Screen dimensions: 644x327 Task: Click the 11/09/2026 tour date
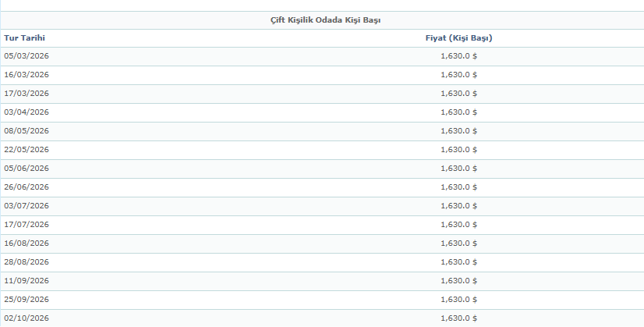(x=27, y=281)
